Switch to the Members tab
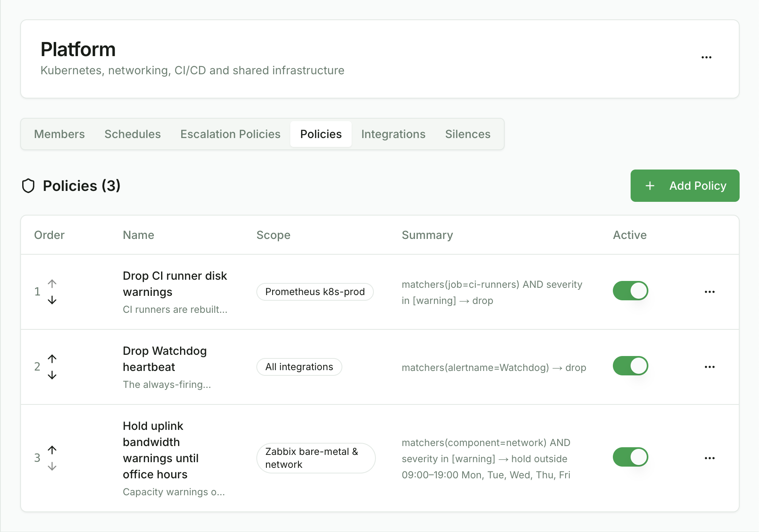Image resolution: width=759 pixels, height=532 pixels. click(x=59, y=134)
